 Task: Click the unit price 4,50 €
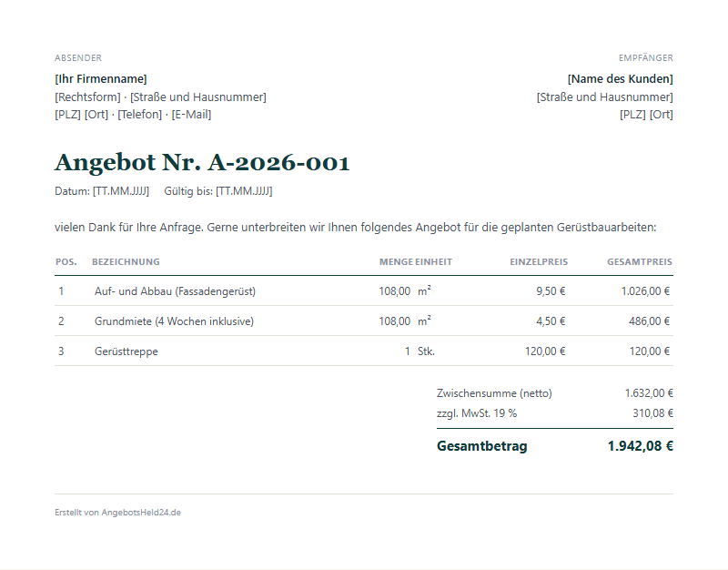tap(551, 321)
